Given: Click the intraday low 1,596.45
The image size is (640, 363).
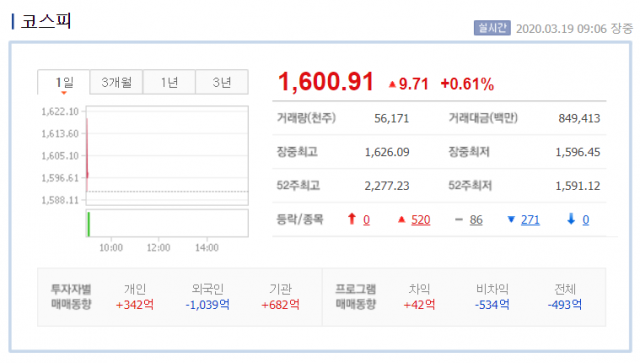Looking at the screenshot, I should [x=578, y=152].
